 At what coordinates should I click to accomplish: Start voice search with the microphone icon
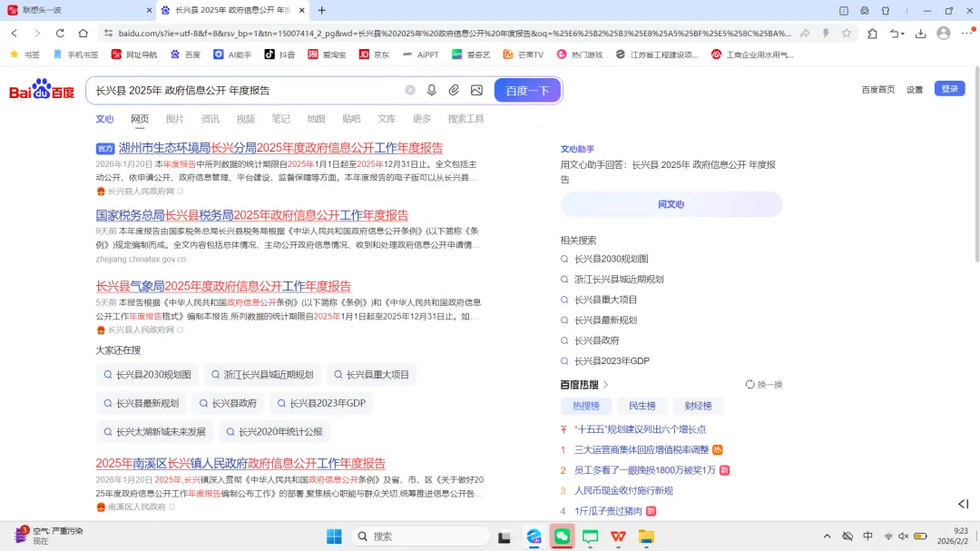click(432, 90)
